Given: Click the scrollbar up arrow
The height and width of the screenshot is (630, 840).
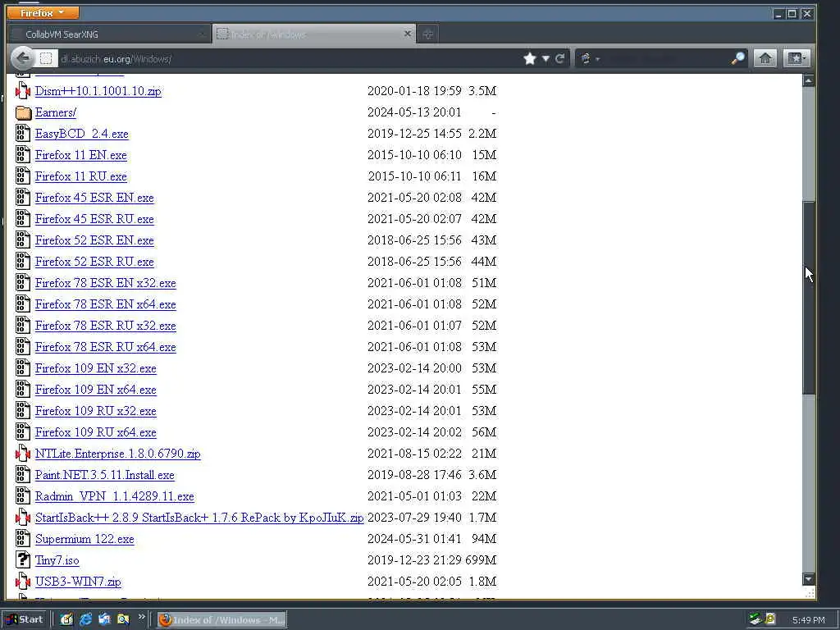Looking at the screenshot, I should 808,81.
